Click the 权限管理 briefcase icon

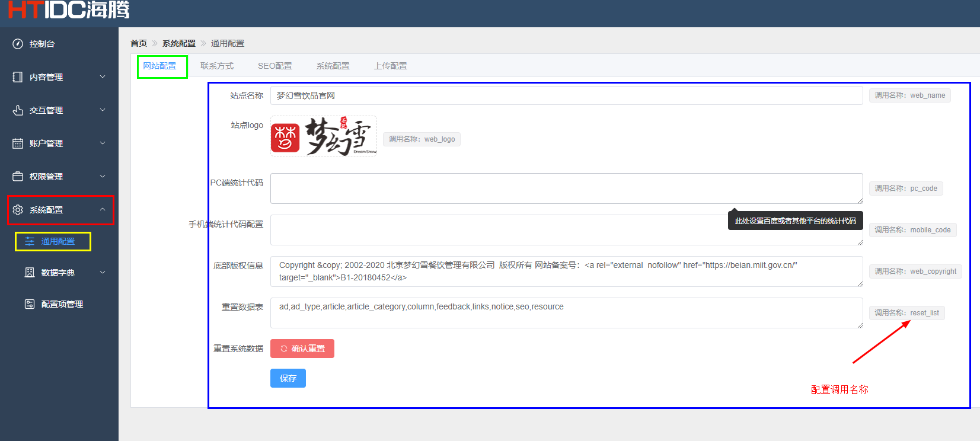(18, 177)
